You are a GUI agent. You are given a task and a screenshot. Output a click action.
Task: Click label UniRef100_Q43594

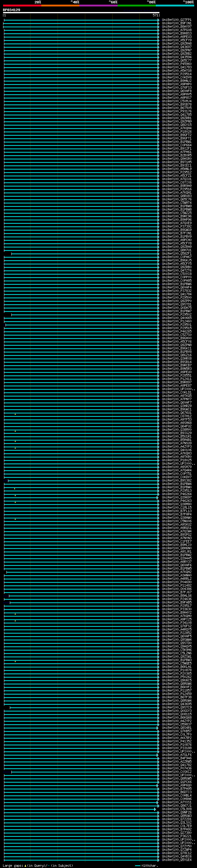[176, 57]
